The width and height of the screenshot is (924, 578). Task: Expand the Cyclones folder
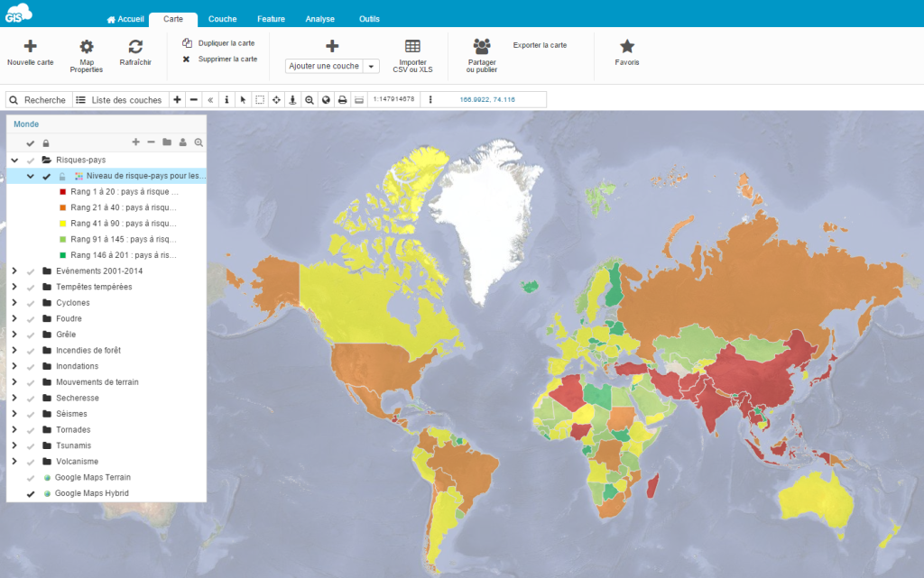[14, 303]
